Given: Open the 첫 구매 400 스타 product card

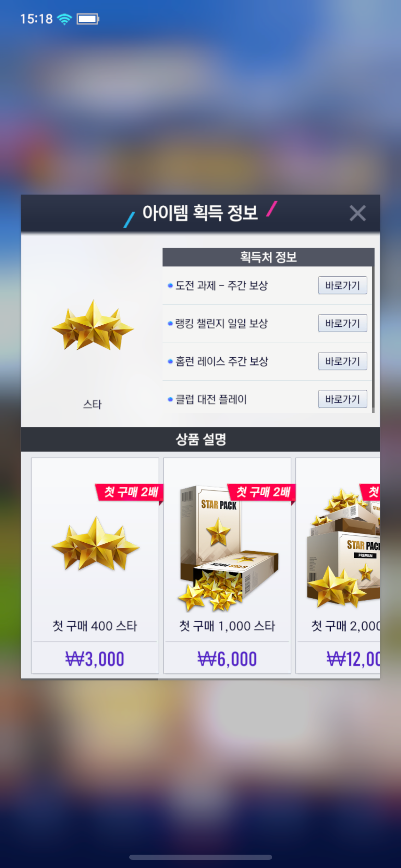Looking at the screenshot, I should (x=95, y=566).
